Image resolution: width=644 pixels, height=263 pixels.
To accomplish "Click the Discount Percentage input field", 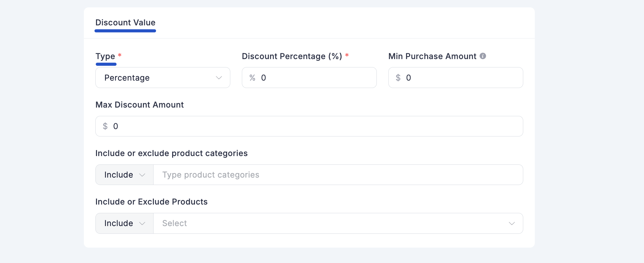I will click(x=309, y=78).
